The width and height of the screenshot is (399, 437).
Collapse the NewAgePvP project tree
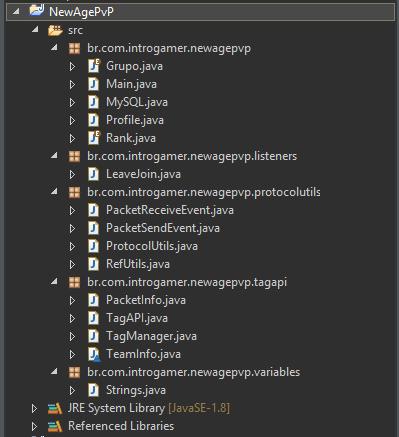pyautogui.click(x=16, y=12)
